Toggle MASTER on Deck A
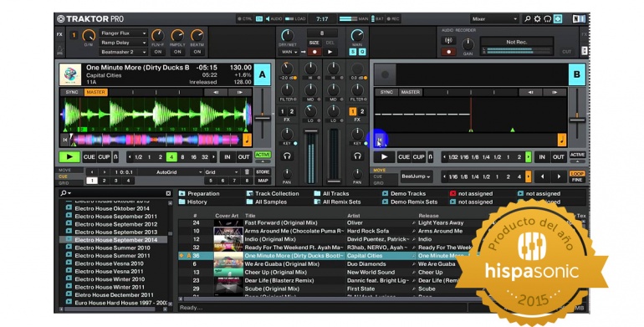The width and height of the screenshot is (644, 327). point(95,93)
